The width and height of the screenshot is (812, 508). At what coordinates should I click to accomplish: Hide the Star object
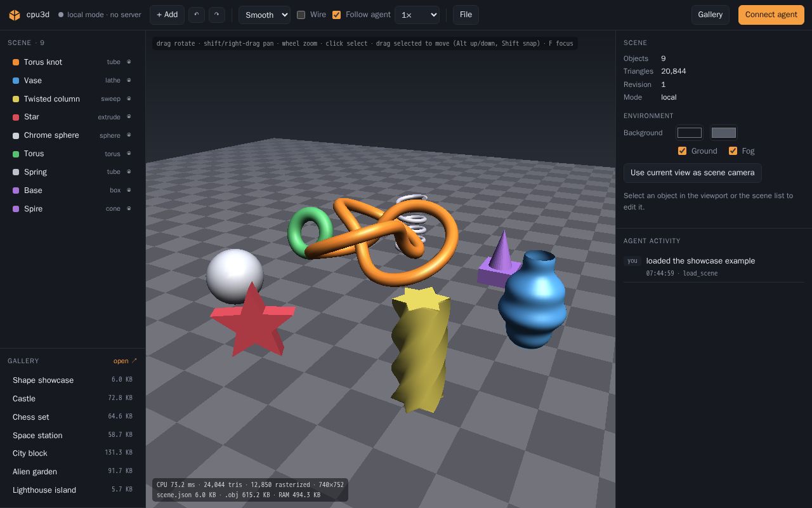(x=129, y=117)
